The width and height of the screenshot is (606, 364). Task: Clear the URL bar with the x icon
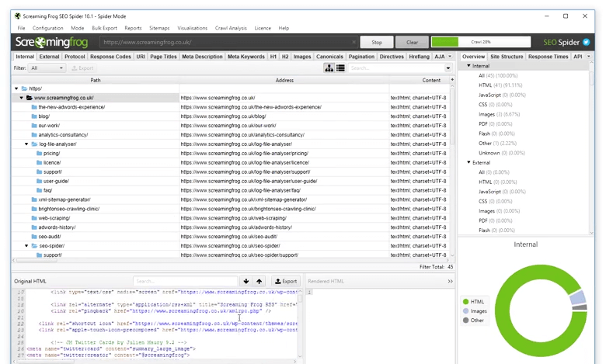point(353,42)
